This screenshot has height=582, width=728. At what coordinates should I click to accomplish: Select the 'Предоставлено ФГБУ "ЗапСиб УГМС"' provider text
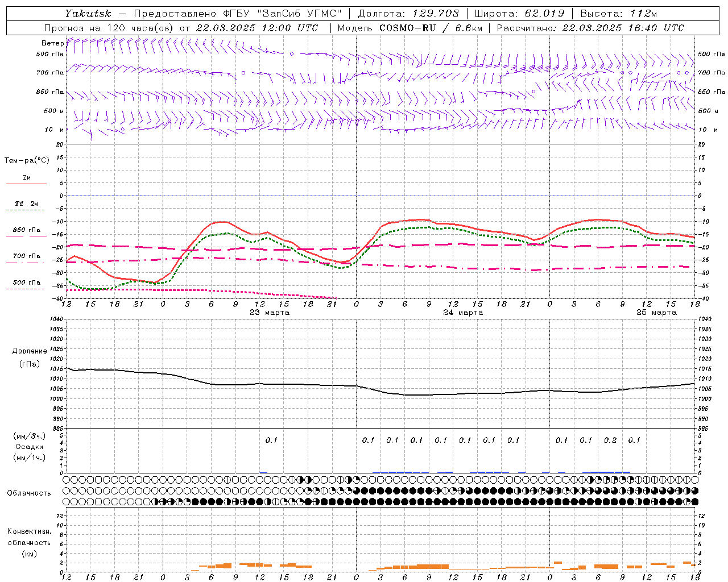[x=238, y=14]
